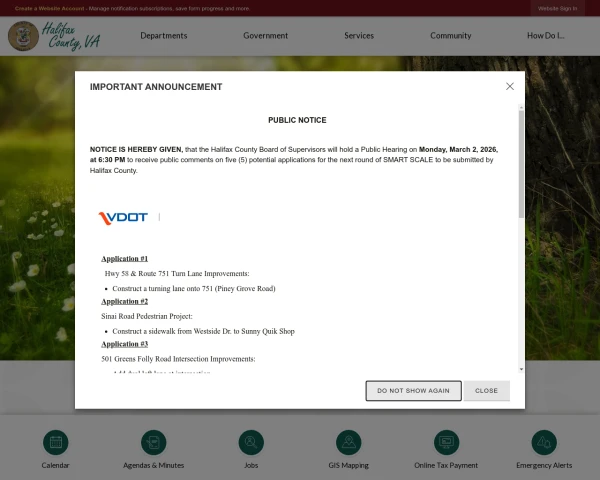
Task: Click the "PUBLIC NOTICE" heading
Action: (x=297, y=120)
